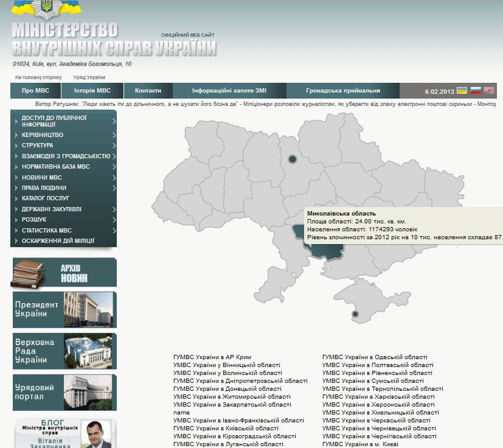This screenshot has width=503, height=448.
Task: Click the Sevastopol marker dot in Crimea
Action: [355, 314]
